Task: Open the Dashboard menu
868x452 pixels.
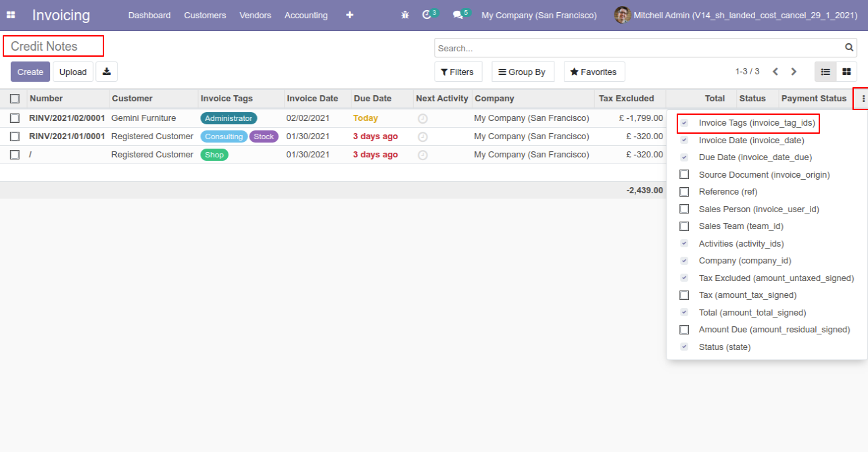Action: 149,15
